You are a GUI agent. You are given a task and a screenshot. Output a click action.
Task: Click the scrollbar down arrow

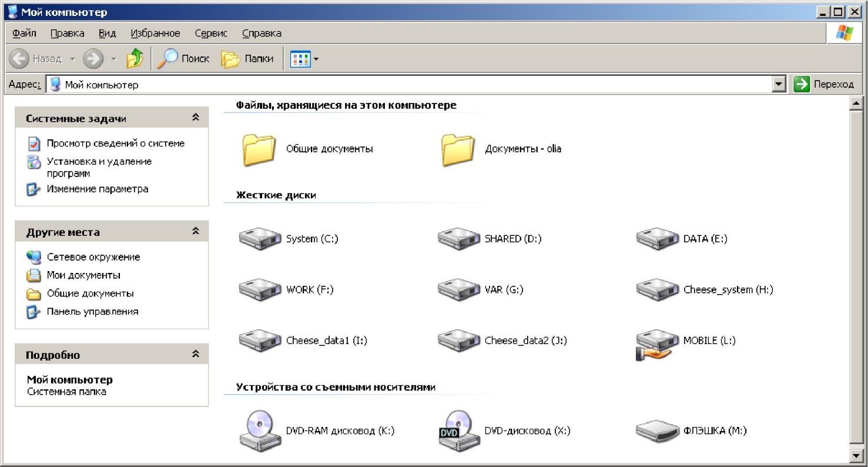(x=856, y=455)
